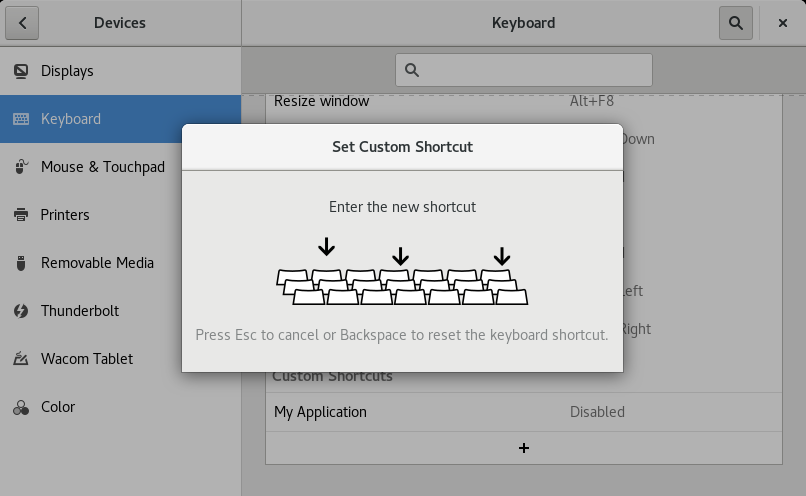This screenshot has width=806, height=496.
Task: Click the Removable Media icon
Action: coord(21,263)
